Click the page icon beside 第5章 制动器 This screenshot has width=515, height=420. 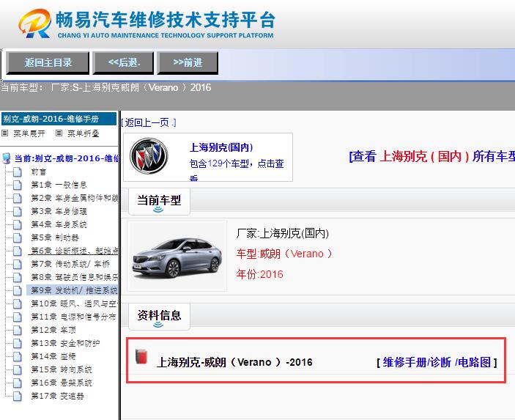[x=18, y=237]
